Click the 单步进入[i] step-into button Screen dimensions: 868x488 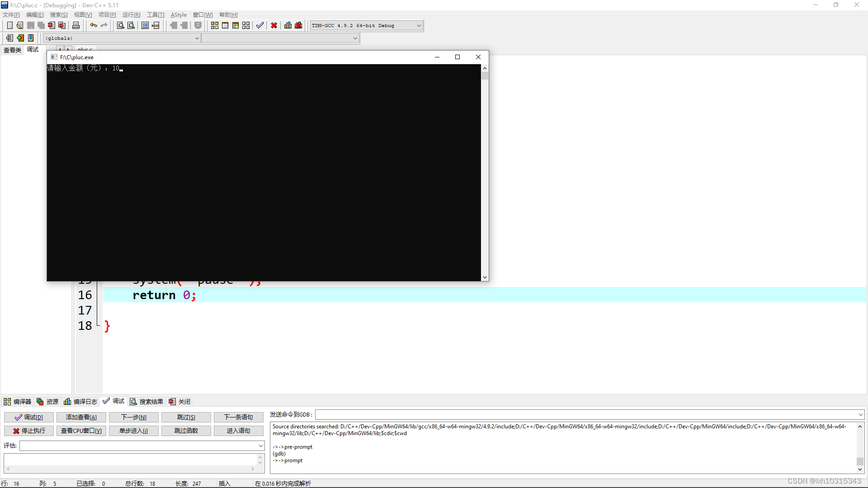click(x=133, y=431)
